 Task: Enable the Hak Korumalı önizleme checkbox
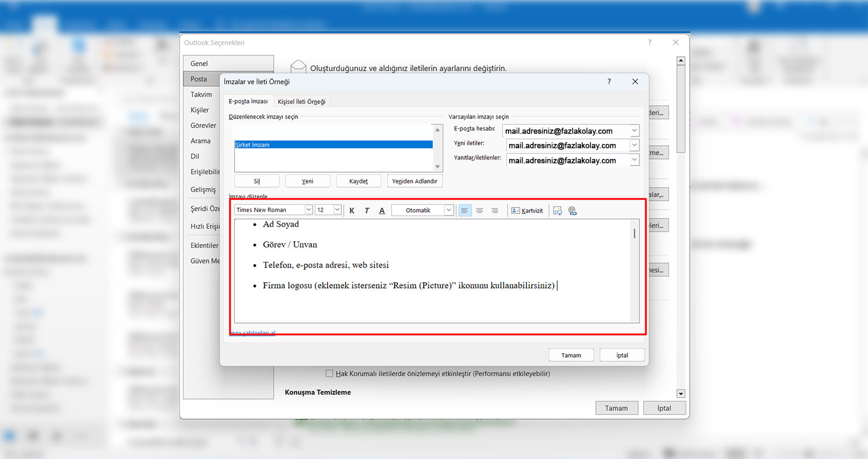tap(330, 373)
